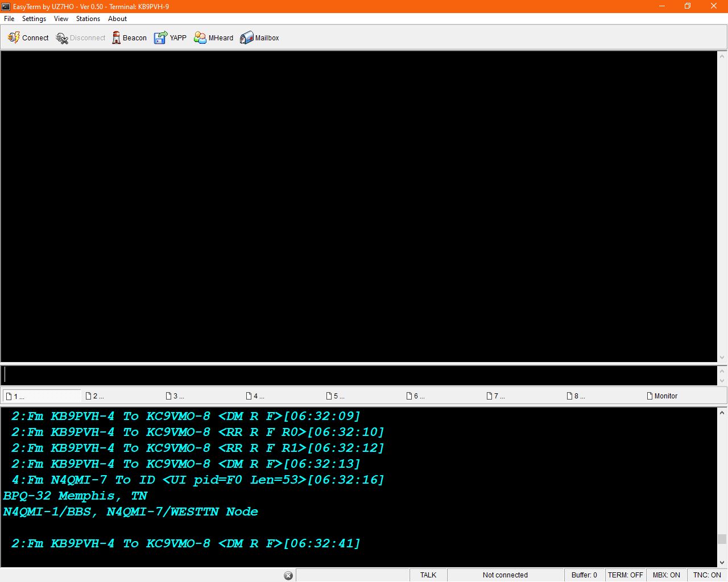Open the Stations menu

tap(88, 19)
